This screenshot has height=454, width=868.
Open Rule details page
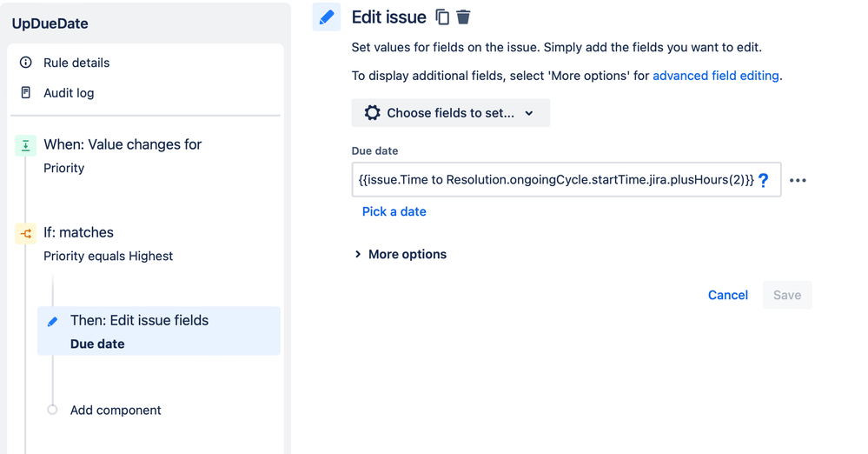tap(76, 63)
